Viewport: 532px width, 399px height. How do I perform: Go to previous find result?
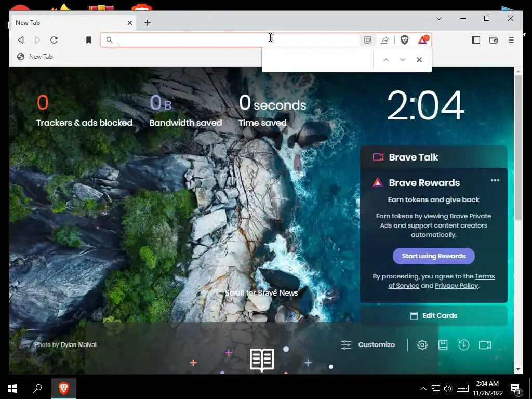[x=386, y=60]
